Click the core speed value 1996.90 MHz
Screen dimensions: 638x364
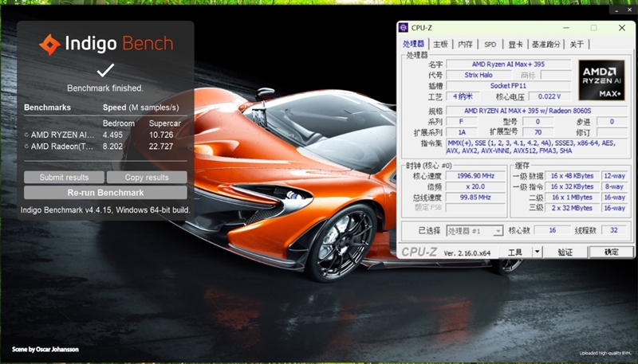pyautogui.click(x=475, y=176)
